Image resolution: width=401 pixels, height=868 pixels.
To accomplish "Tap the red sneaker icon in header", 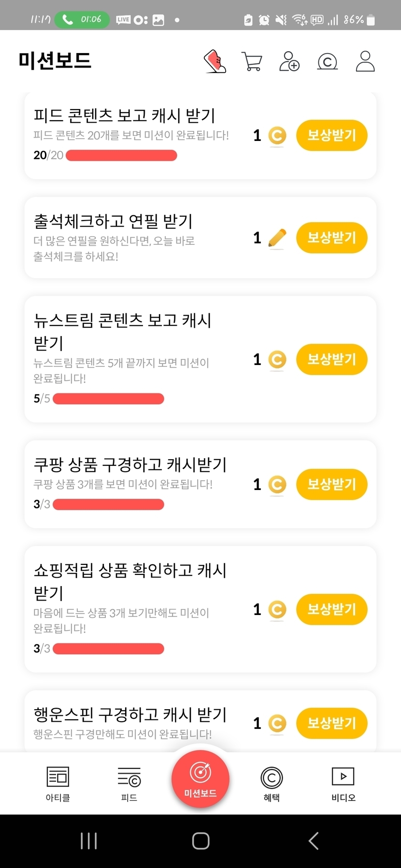I will click(x=215, y=61).
